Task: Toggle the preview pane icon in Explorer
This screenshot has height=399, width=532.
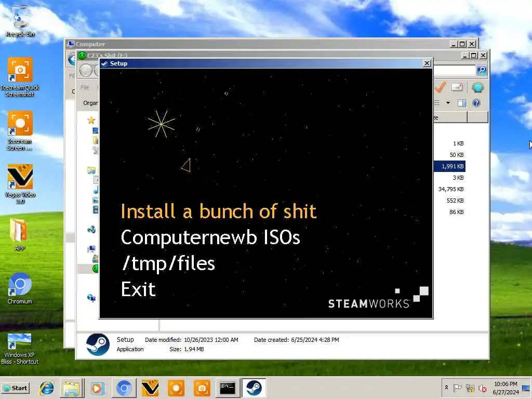Action: tap(461, 103)
